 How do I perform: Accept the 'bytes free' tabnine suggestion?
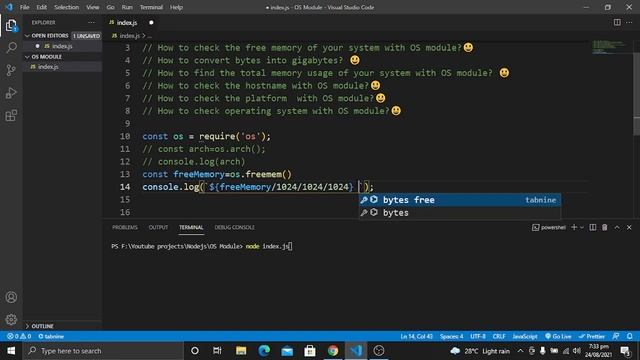(x=460, y=200)
